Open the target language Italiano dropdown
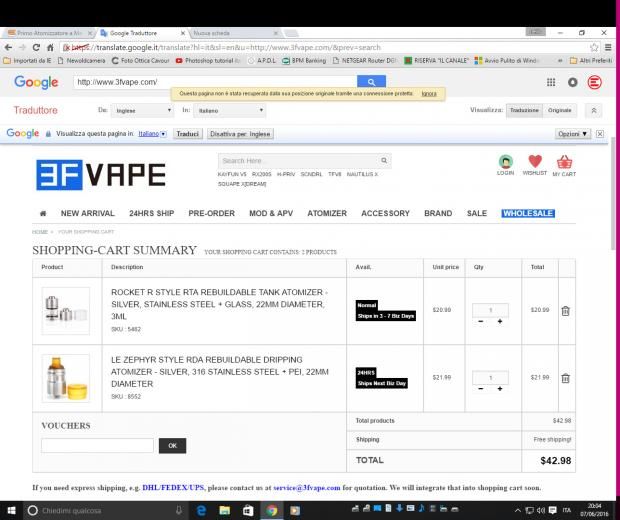Image resolution: width=620 pixels, height=520 pixels. point(230,111)
